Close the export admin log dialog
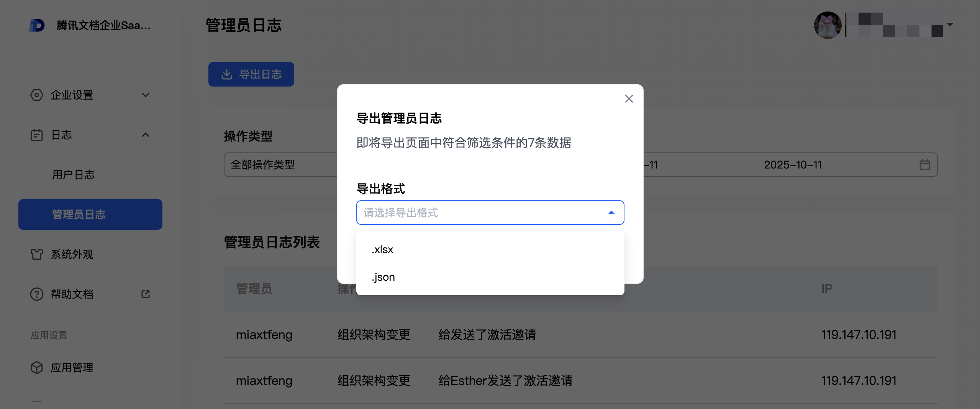980x409 pixels. pos(629,99)
